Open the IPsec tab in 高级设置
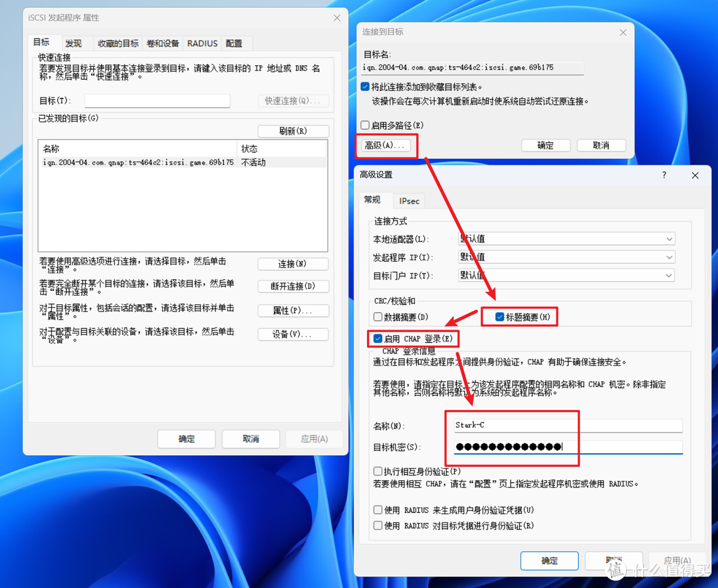The image size is (718, 588). (409, 201)
